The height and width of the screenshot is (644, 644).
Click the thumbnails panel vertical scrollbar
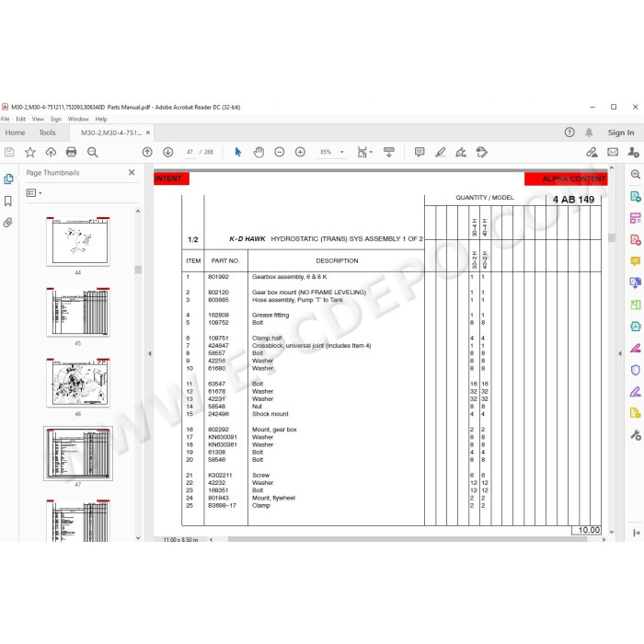(138, 270)
